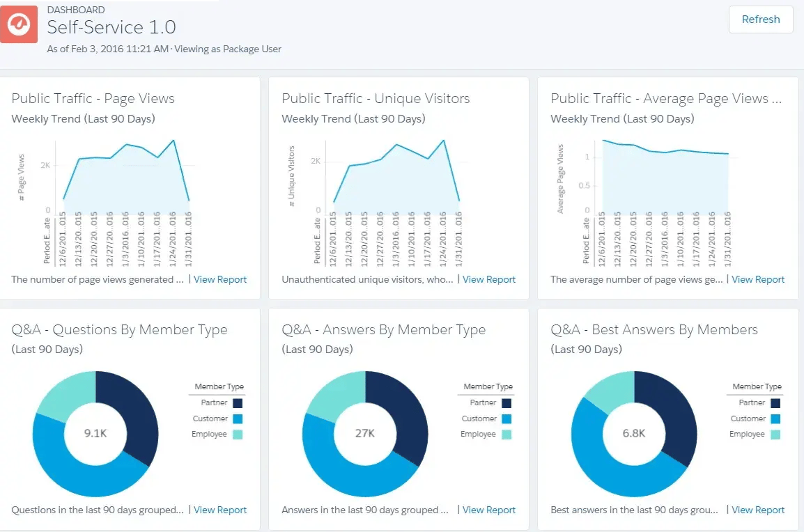Select the 9.1K center of Questions donut

click(95, 433)
